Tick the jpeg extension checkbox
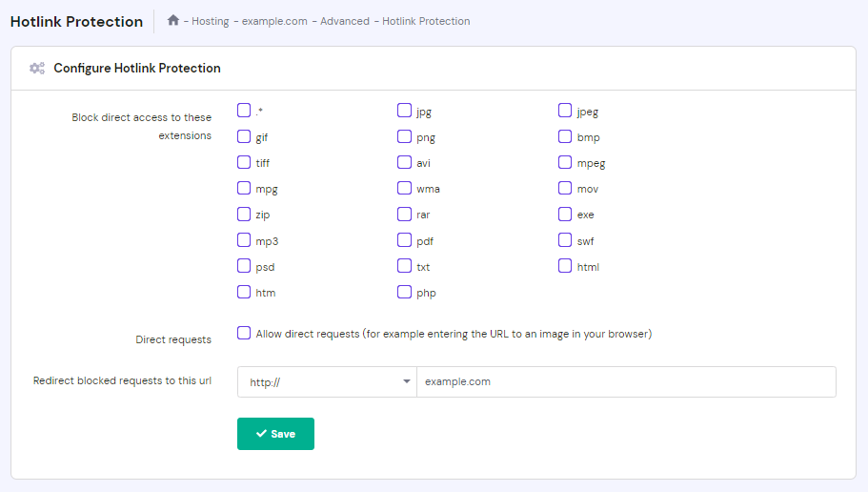This screenshot has width=868, height=492. (565, 111)
